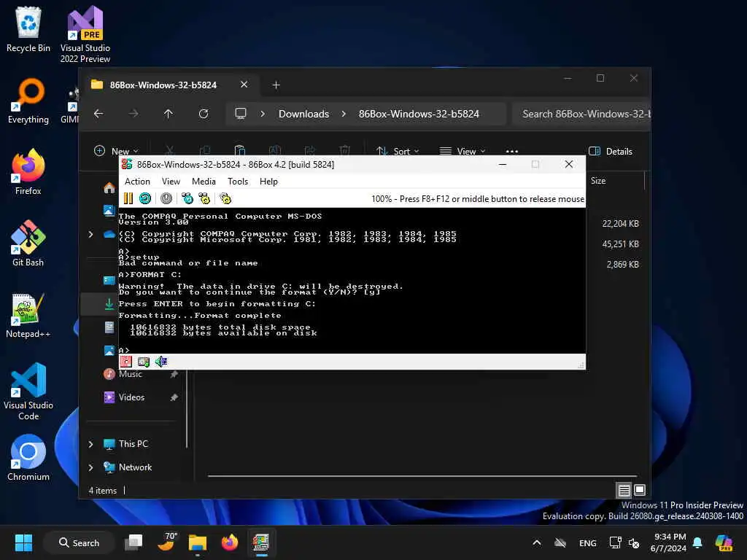Image resolution: width=747 pixels, height=560 pixels.
Task: Show hidden system tray icons
Action: pos(536,542)
